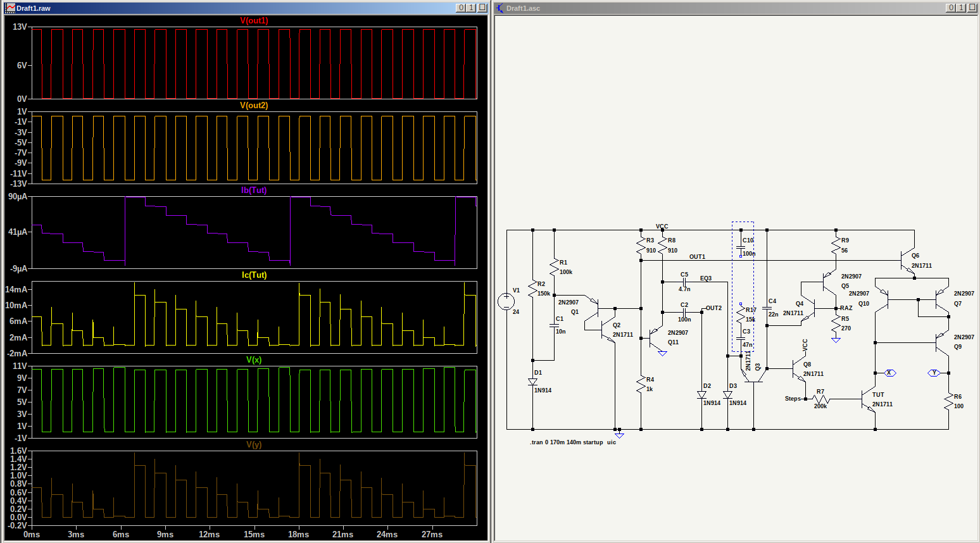Screen dimensions: 980x543
Task: Click the V(out2) trace label
Action: click(254, 106)
